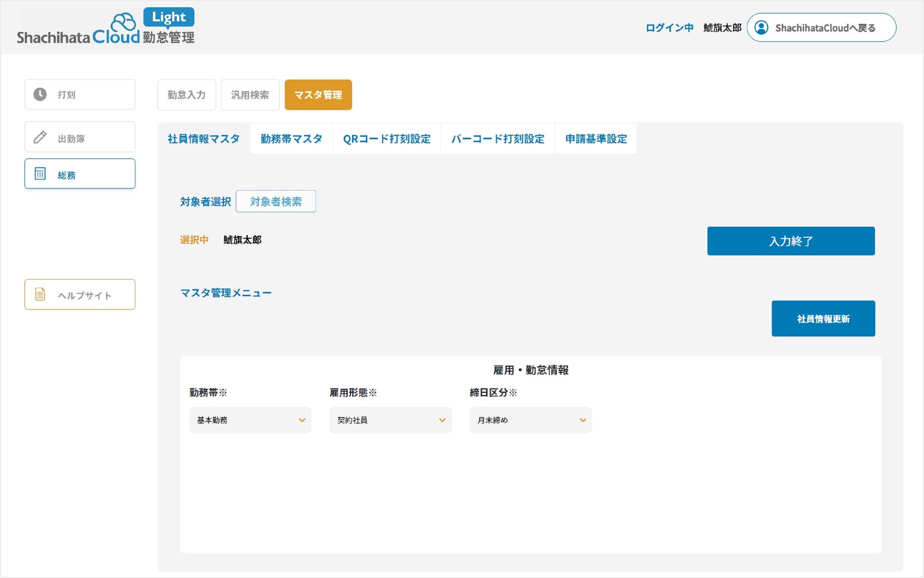Go to the 申請基準設定 tab
The image size is (924, 578).
pos(596,139)
